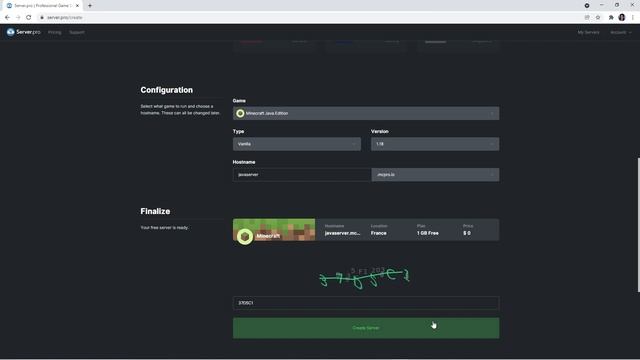The height and width of the screenshot is (360, 640).
Task: Expand the Account menu
Action: (x=620, y=32)
